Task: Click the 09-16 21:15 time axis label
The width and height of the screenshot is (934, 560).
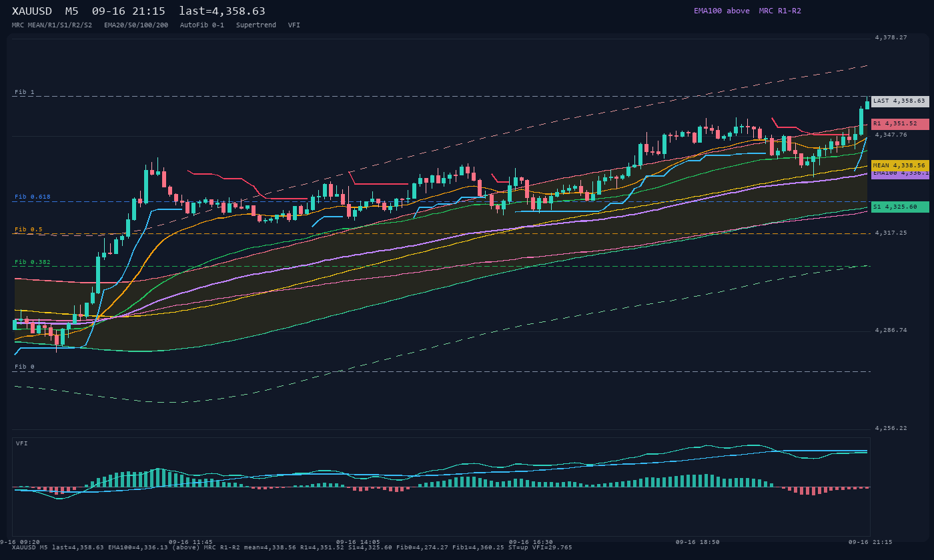Action: pyautogui.click(x=870, y=542)
